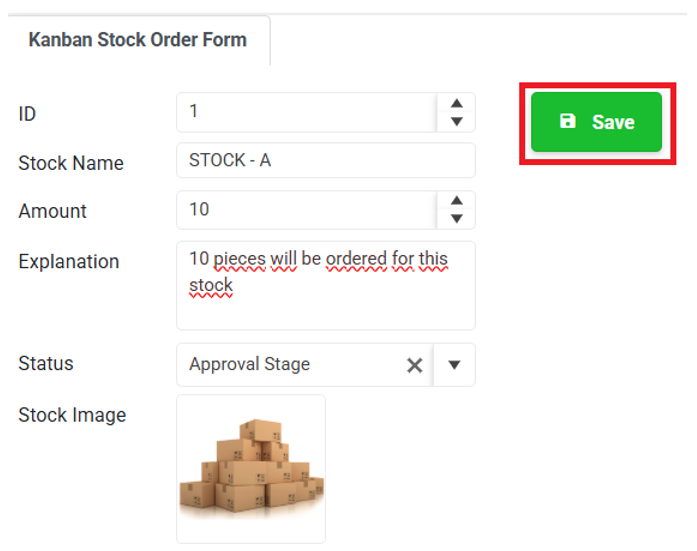
Task: Select the Amount input box
Action: pyautogui.click(x=307, y=210)
